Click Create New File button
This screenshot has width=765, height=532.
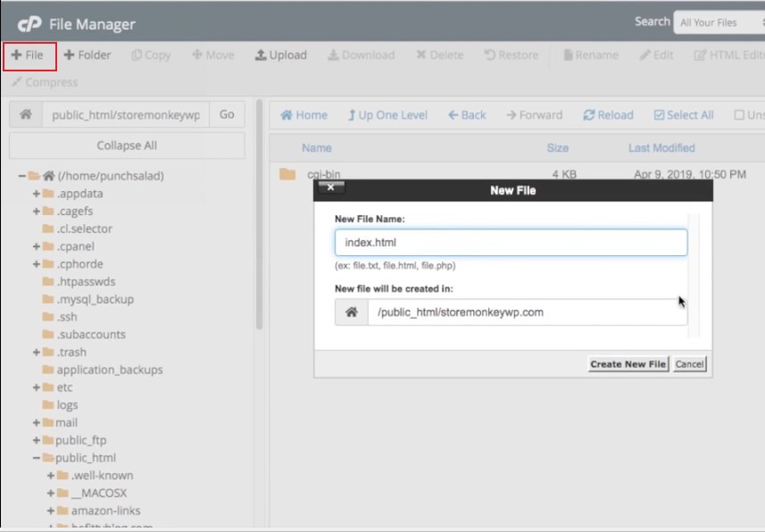(x=628, y=364)
